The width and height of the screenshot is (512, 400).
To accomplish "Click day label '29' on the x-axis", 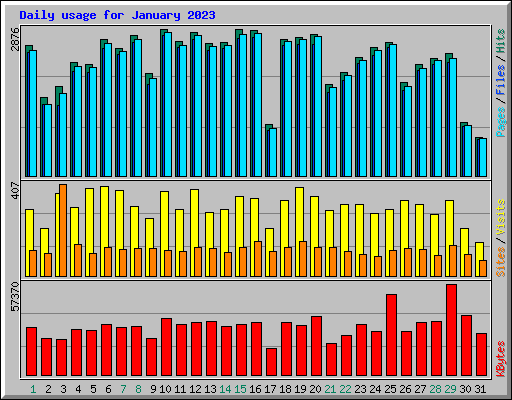I will click(x=450, y=389).
